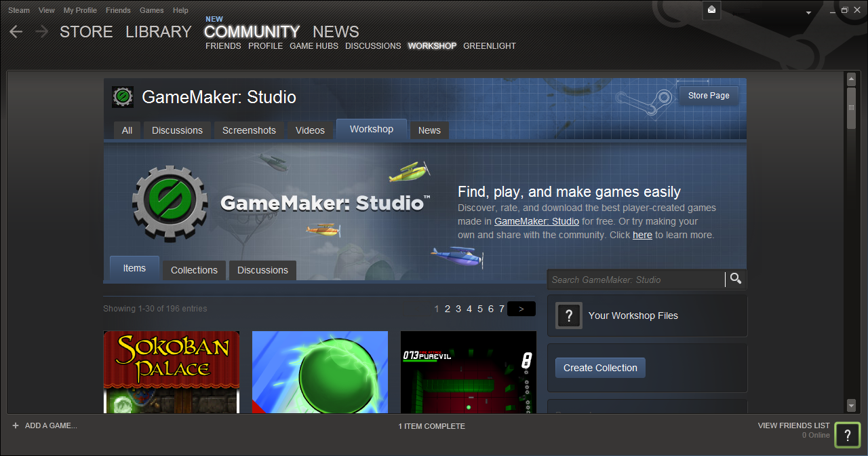Open the FRIENDS community subpage
The image size is (868, 456).
(x=223, y=46)
